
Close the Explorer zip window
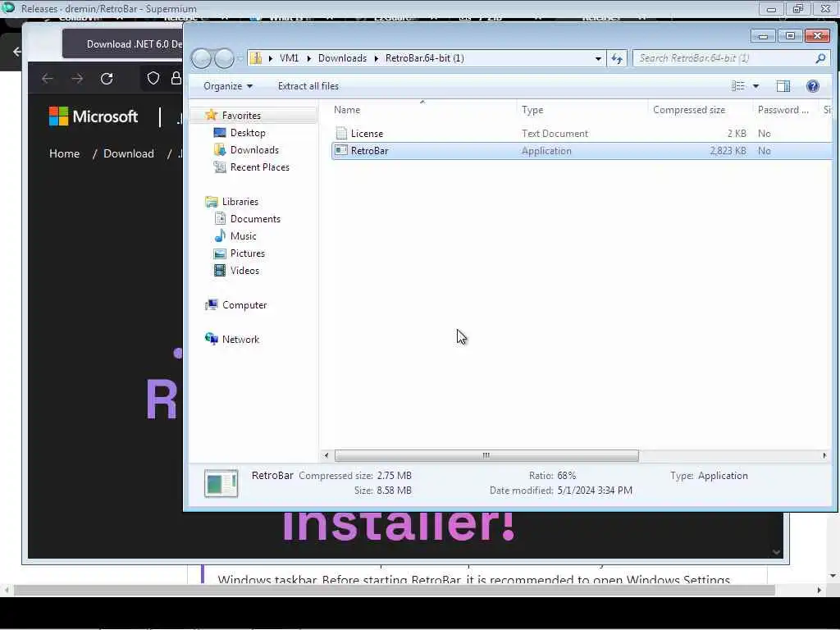pos(818,36)
